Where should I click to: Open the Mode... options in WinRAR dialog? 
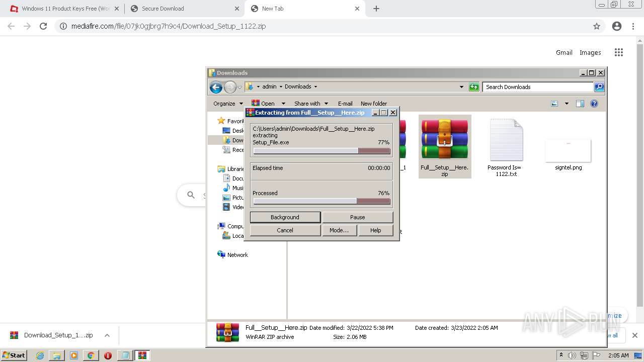click(339, 230)
